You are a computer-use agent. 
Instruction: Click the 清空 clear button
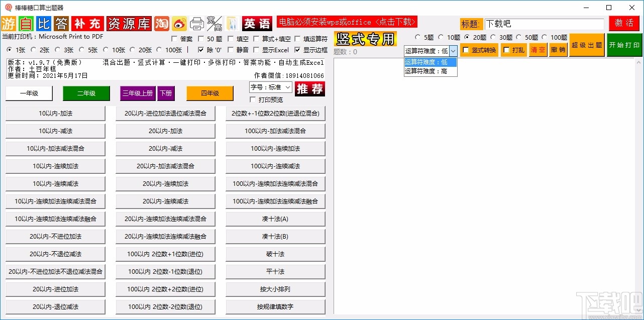click(x=538, y=50)
